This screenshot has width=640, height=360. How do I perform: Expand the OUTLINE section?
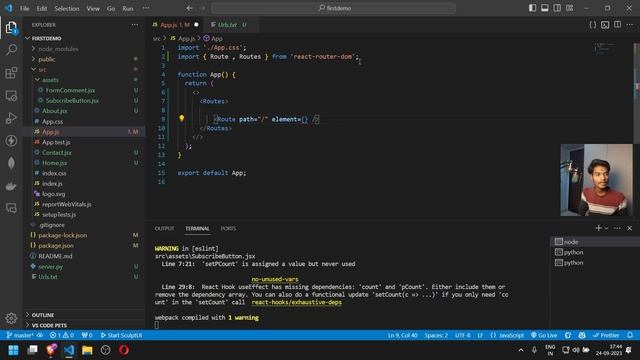click(x=43, y=315)
